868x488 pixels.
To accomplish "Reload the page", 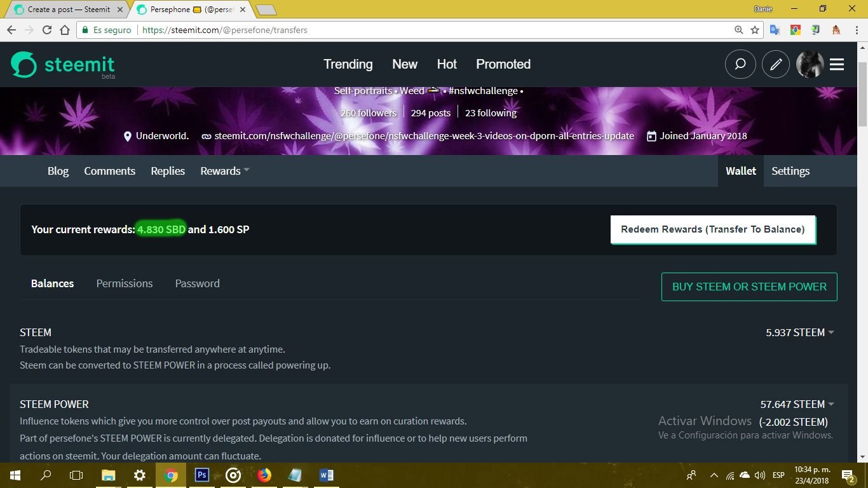I will (46, 30).
